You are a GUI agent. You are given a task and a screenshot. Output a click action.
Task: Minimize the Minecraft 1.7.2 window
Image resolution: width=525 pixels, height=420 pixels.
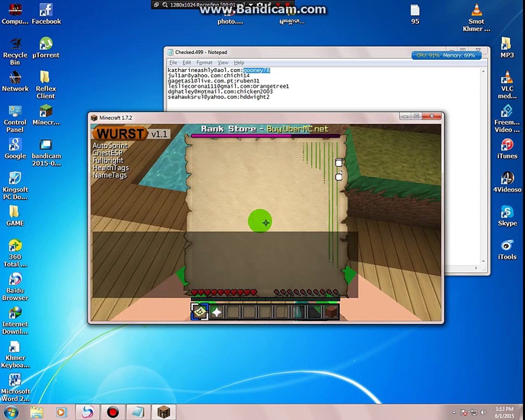pos(405,116)
